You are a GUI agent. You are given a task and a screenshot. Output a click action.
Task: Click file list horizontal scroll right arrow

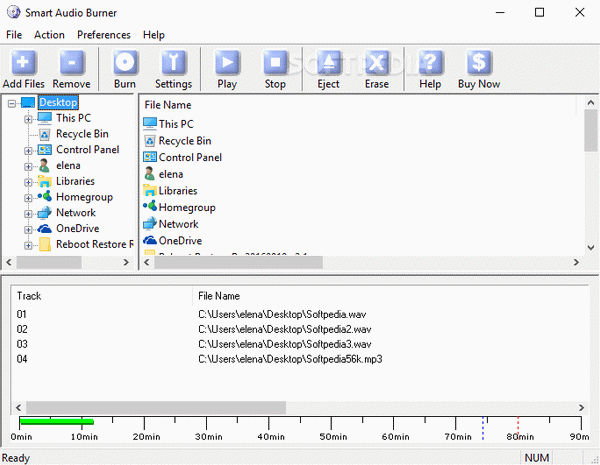(x=576, y=262)
